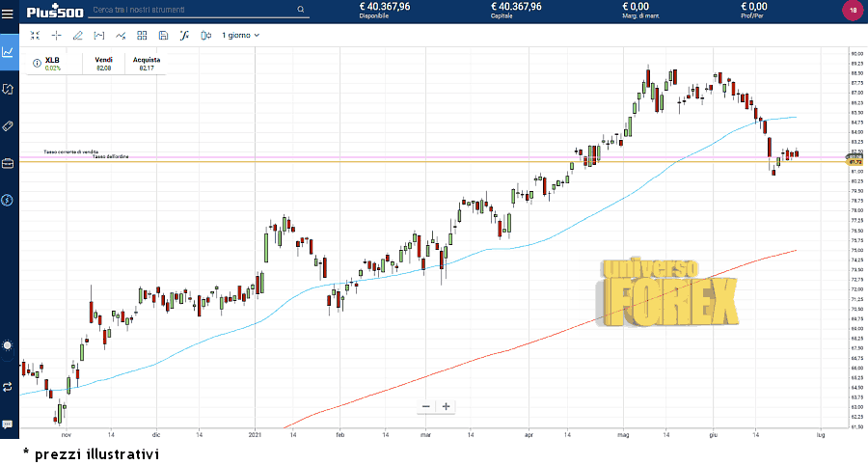Open the measure range tool selector
This screenshot has height=465, width=868.
pyautogui.click(x=98, y=35)
